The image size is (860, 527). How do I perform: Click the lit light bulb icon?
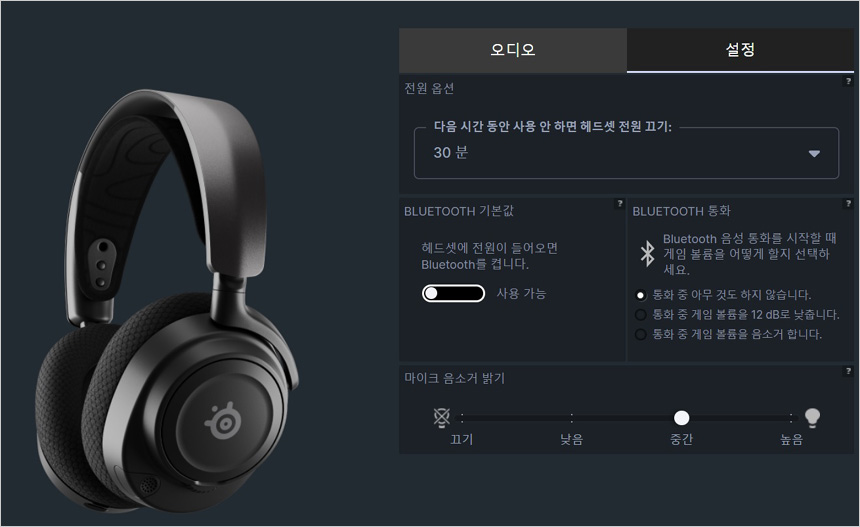(812, 417)
